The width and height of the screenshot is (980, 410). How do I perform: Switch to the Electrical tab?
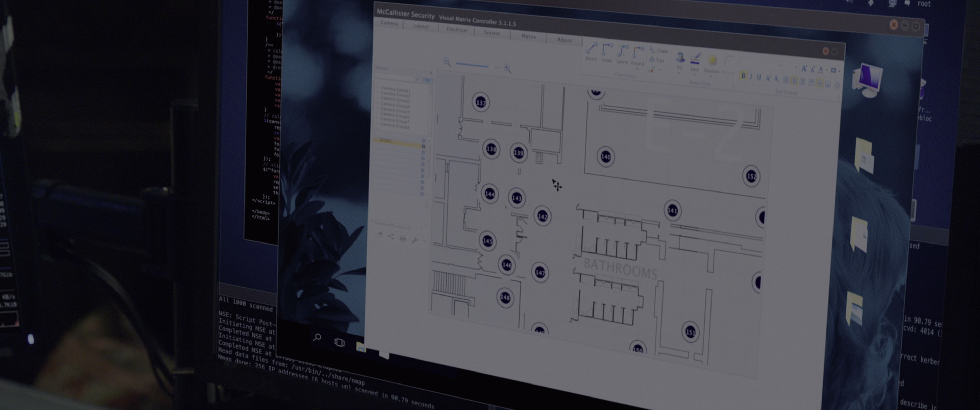(457, 30)
